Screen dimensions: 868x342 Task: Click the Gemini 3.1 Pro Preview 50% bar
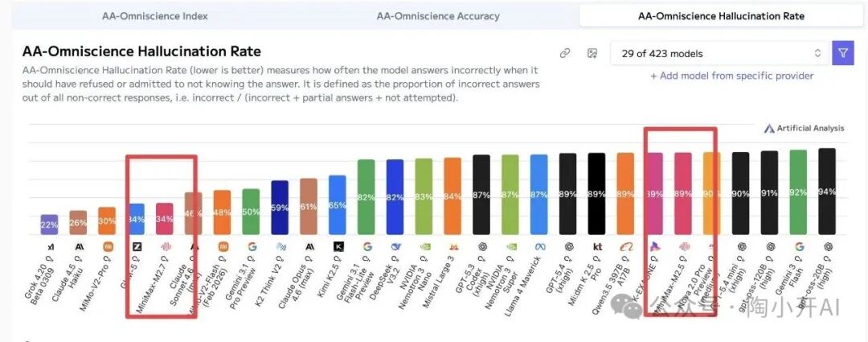pyautogui.click(x=251, y=211)
